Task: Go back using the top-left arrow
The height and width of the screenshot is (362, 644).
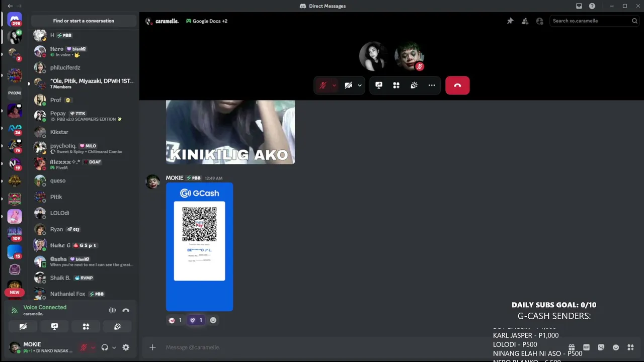Action: click(10, 6)
